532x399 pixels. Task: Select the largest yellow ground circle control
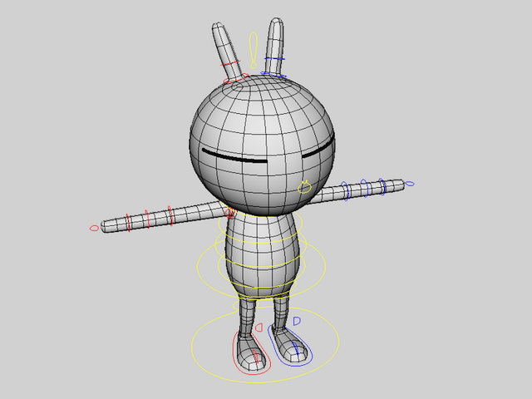coord(265,344)
